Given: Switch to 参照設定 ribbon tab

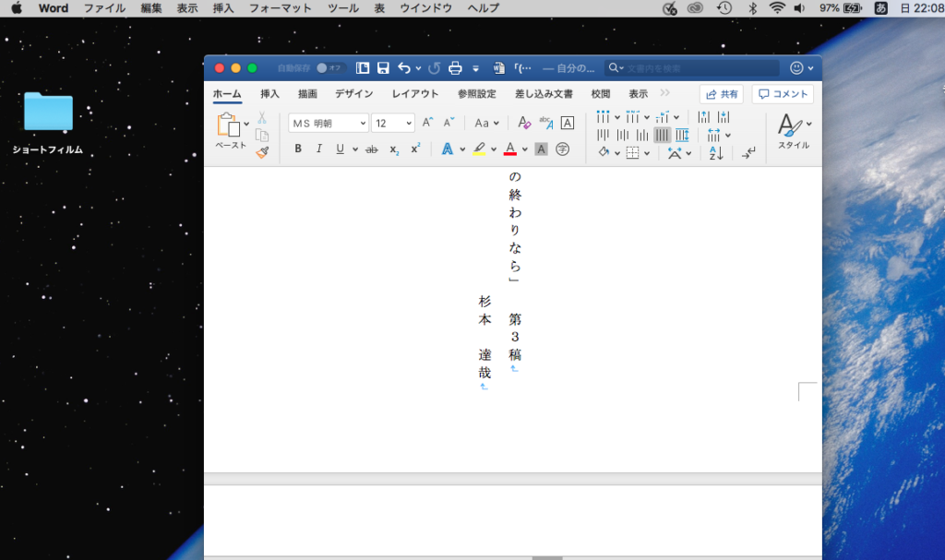Looking at the screenshot, I should coord(477,93).
